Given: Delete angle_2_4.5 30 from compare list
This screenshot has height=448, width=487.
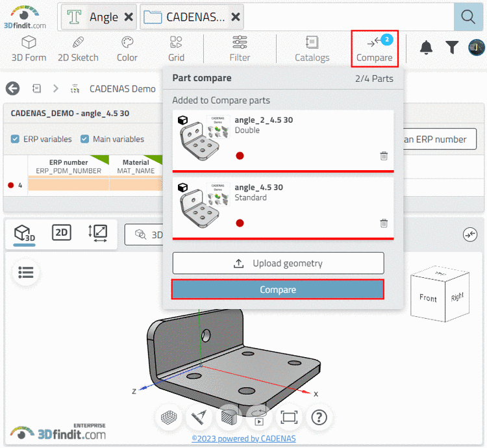Looking at the screenshot, I should [x=384, y=156].
